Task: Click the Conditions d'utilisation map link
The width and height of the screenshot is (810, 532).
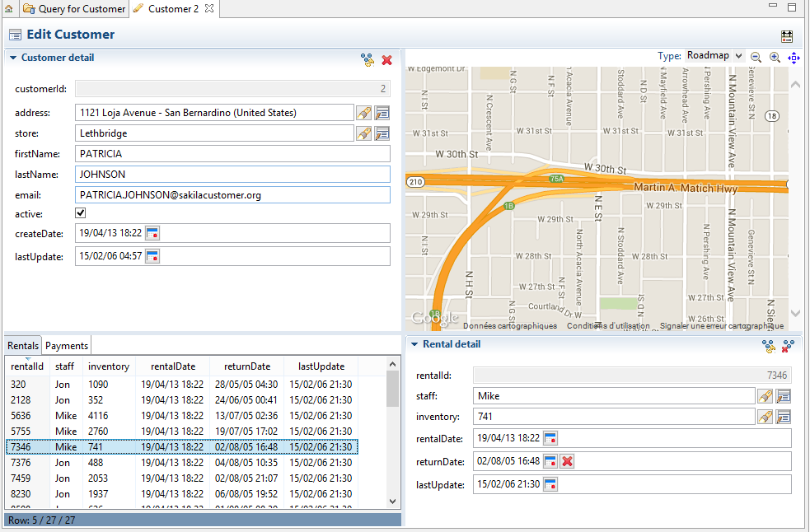Action: click(x=608, y=326)
